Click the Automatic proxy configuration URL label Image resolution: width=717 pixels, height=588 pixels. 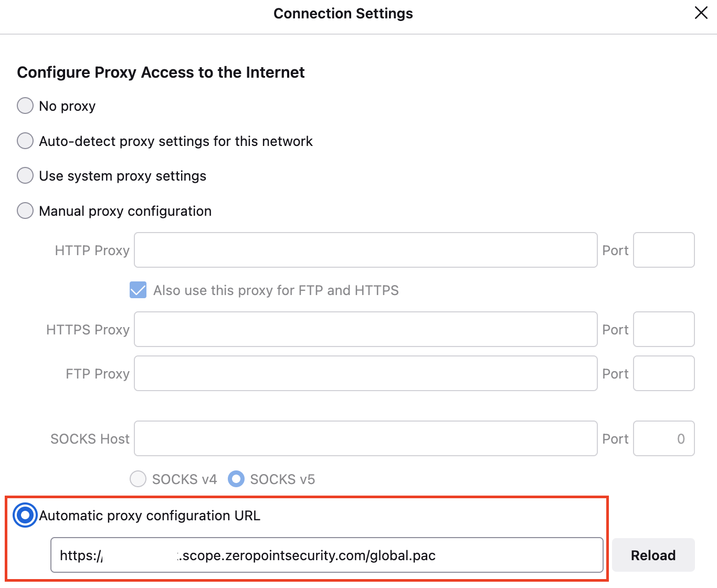pyautogui.click(x=150, y=516)
